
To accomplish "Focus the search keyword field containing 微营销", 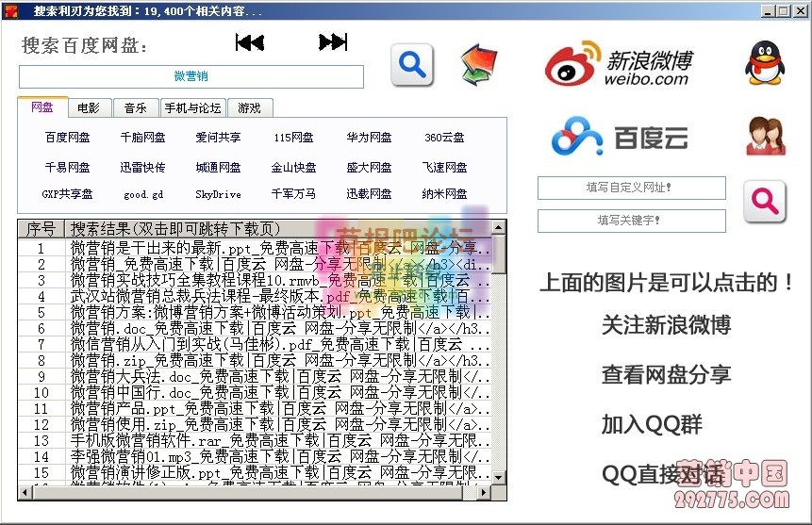I will 191,76.
